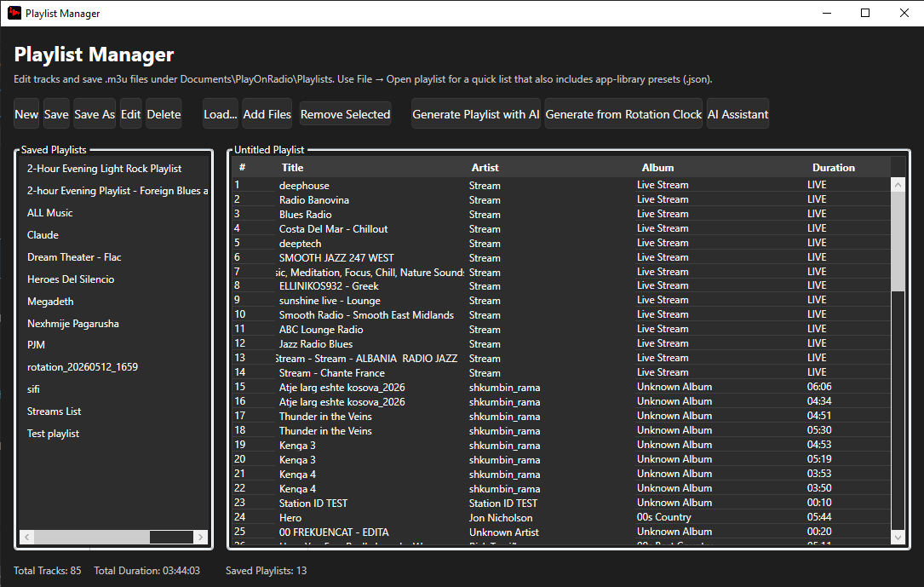Select Streams List playlist

[114, 411]
